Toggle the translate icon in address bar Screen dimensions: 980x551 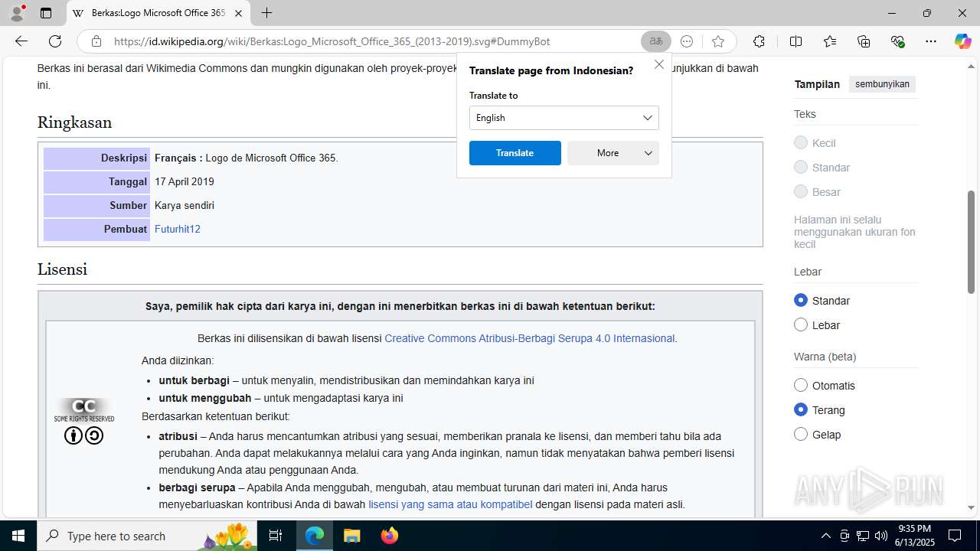click(x=656, y=41)
